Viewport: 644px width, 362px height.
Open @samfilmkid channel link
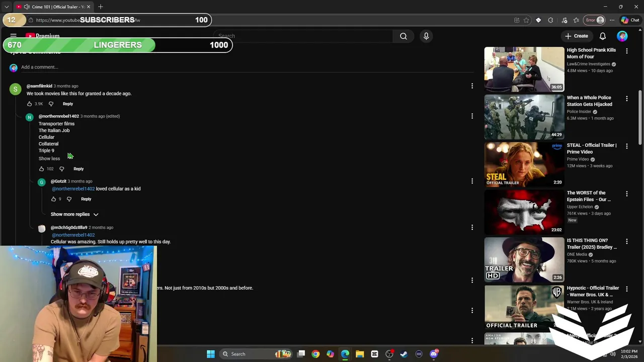(39, 86)
